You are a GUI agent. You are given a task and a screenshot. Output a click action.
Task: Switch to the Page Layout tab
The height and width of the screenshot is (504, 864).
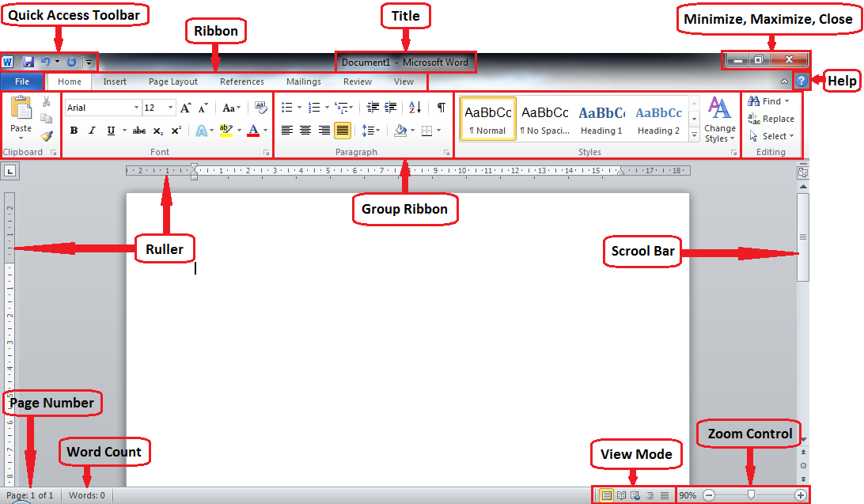pyautogui.click(x=173, y=81)
